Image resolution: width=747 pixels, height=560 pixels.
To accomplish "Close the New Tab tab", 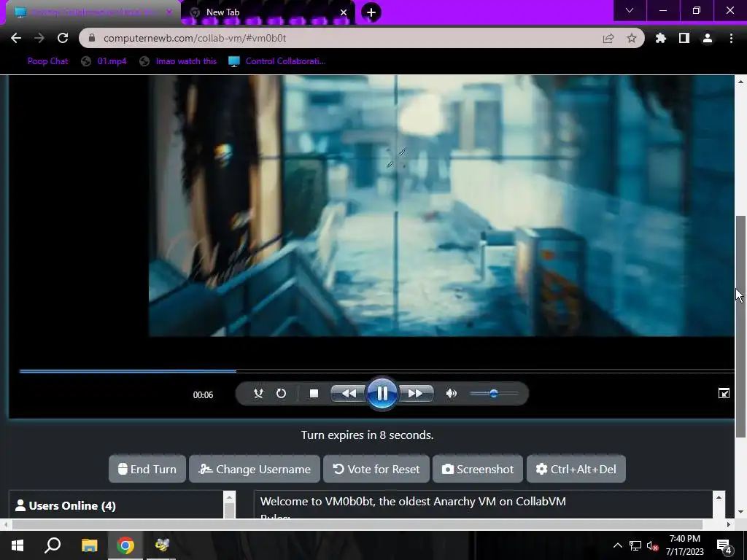I will (x=343, y=12).
